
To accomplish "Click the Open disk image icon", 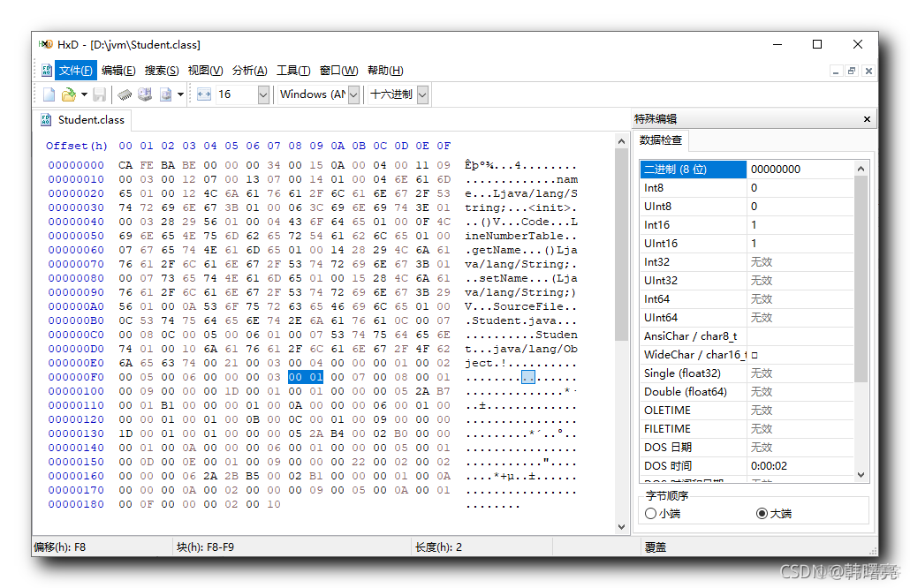I will pos(165,94).
